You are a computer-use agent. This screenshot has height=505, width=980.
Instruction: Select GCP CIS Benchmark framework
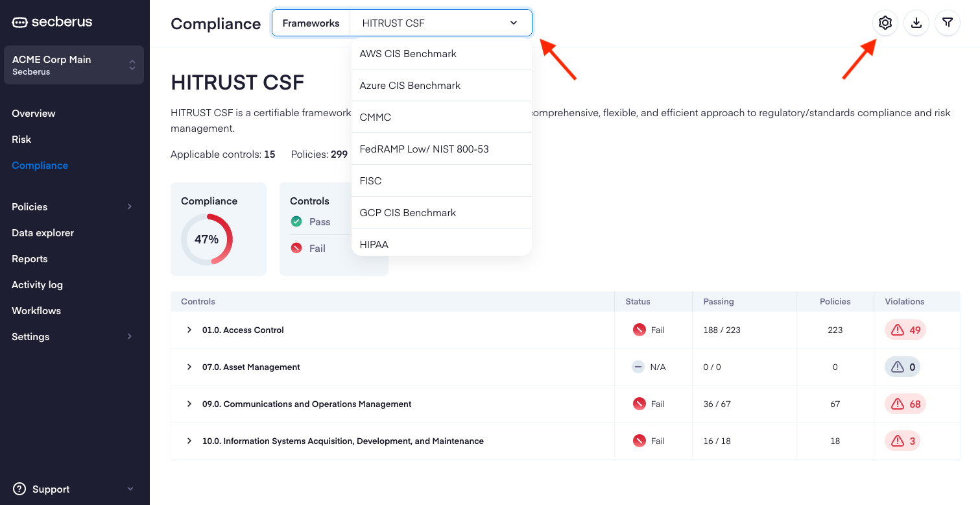[x=442, y=213]
